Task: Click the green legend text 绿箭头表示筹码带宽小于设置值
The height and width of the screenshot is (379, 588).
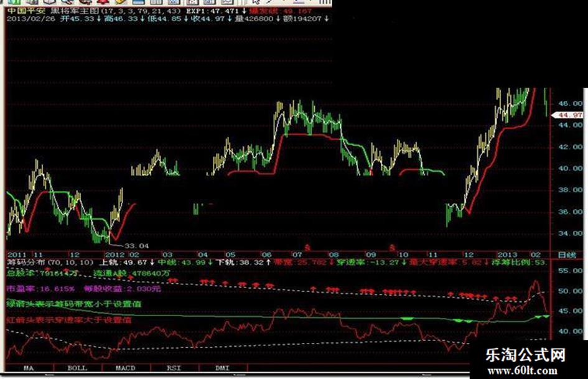Action: tap(74, 304)
